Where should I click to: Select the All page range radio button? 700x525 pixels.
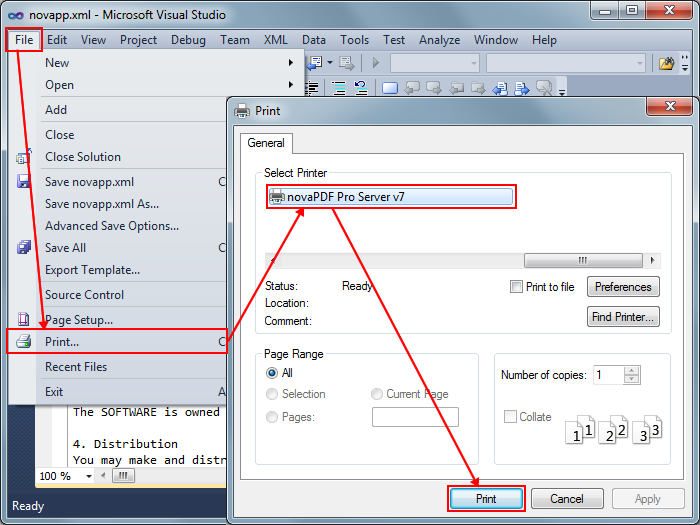pyautogui.click(x=271, y=373)
